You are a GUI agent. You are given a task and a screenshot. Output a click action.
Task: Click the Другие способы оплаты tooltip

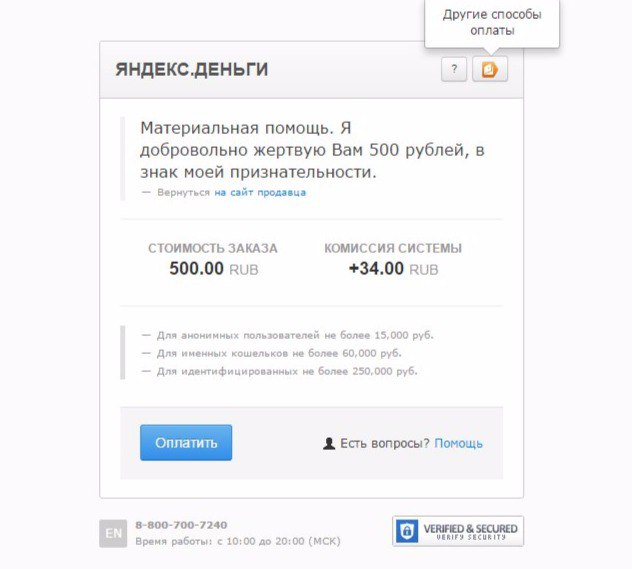(x=492, y=23)
